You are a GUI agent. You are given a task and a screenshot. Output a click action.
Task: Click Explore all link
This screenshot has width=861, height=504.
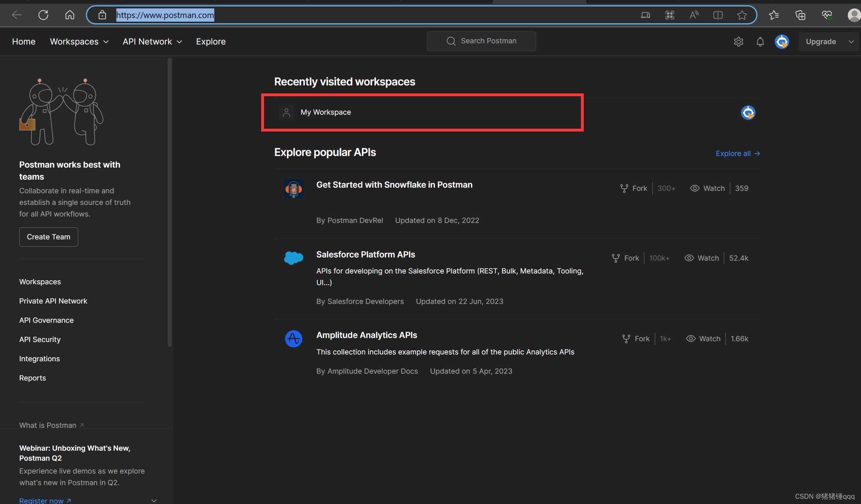click(x=738, y=153)
